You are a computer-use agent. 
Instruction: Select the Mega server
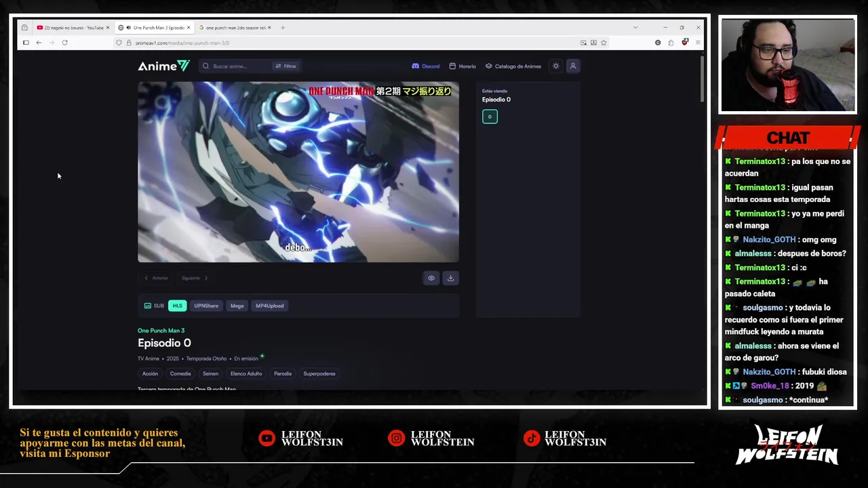237,306
